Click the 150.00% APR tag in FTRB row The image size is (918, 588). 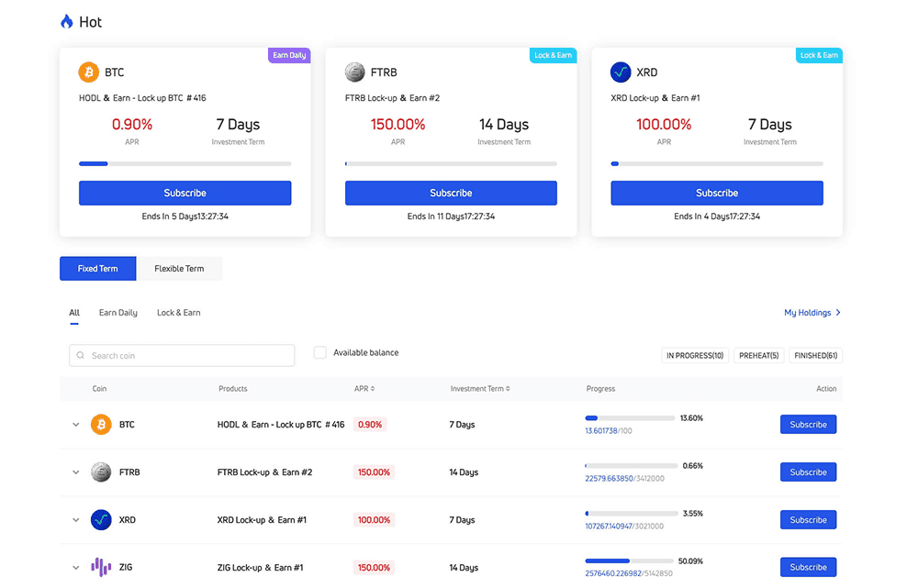coord(375,472)
